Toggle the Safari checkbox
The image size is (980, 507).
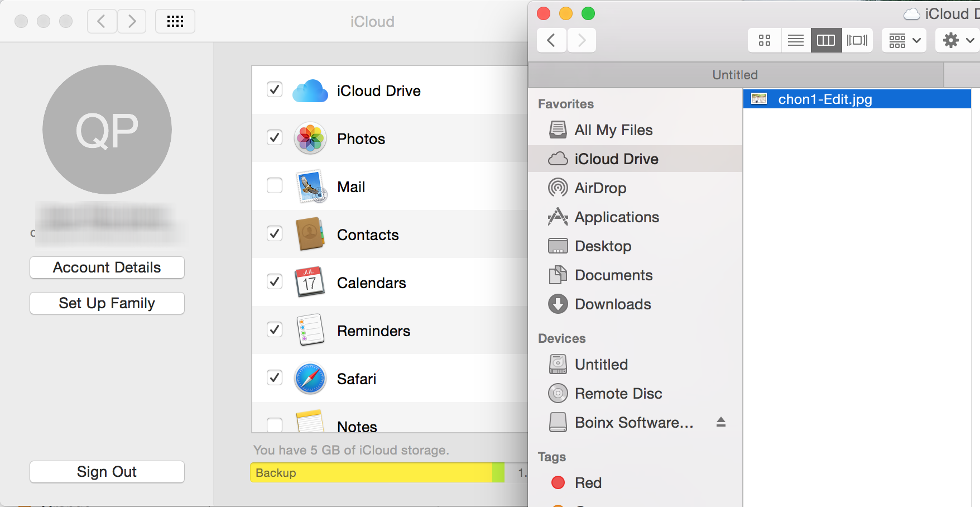click(275, 377)
